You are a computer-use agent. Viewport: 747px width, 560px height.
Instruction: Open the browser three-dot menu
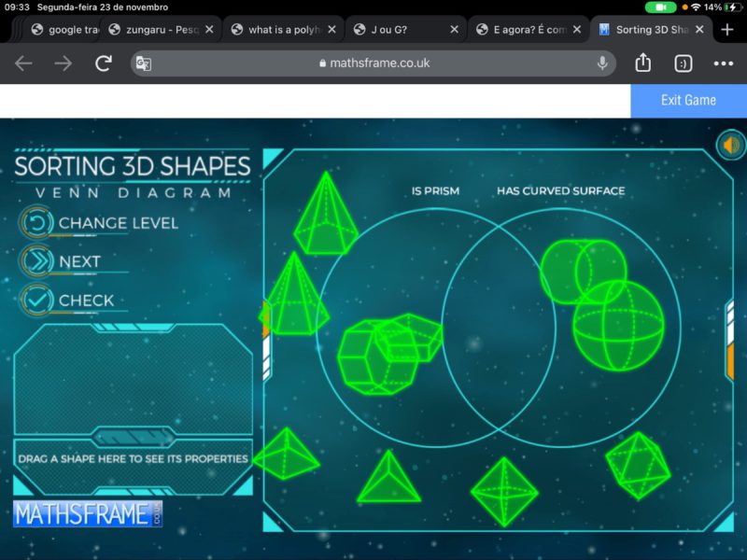pos(724,63)
